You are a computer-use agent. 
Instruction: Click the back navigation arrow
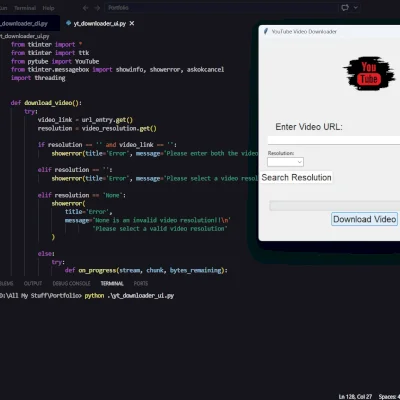pos(86,8)
